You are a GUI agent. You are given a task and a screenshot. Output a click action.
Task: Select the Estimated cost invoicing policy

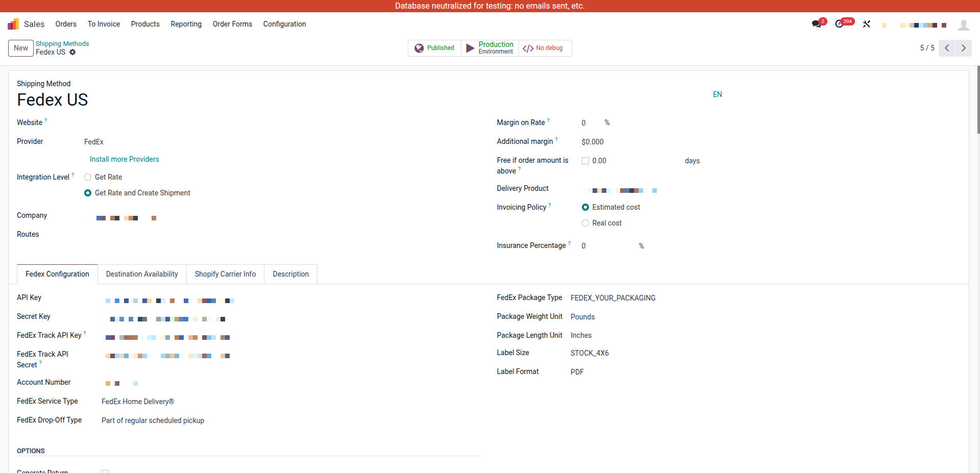(585, 207)
